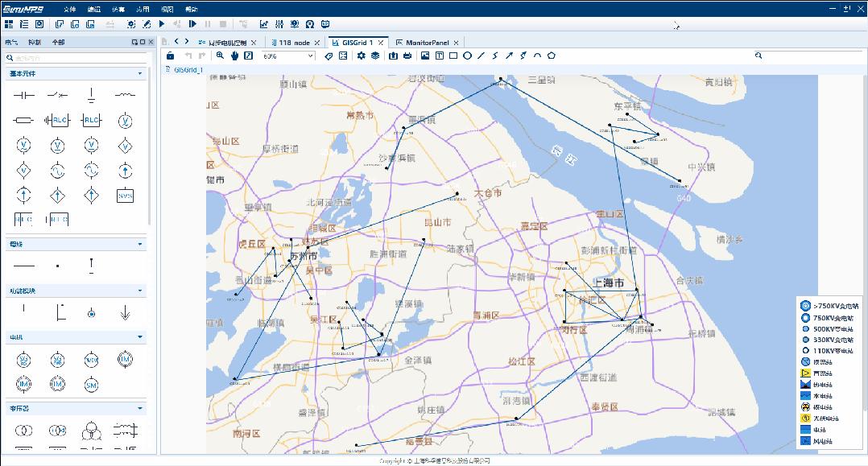The image size is (868, 466).
Task: Click the Run simulation play button in the toolbar
Action: (x=161, y=24)
